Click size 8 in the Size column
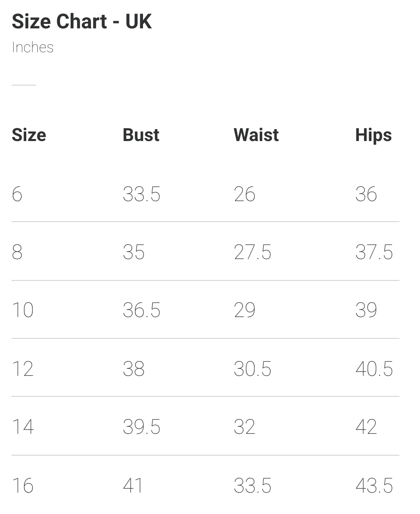Screen dimensions: 420x514 (x=17, y=252)
